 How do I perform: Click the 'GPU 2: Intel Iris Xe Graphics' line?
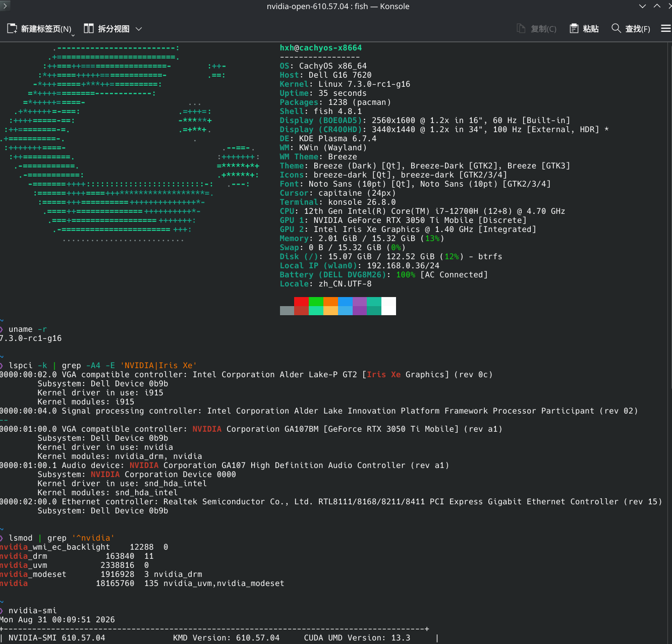pos(408,229)
